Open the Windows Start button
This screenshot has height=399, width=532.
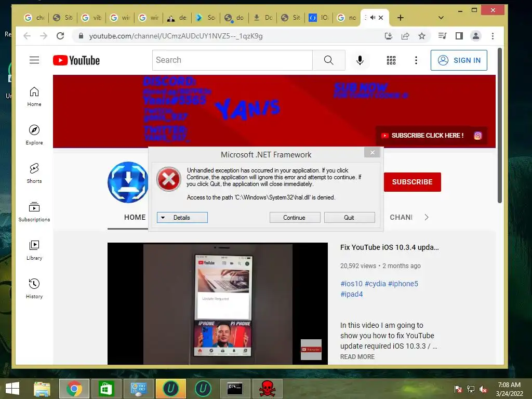pos(12,389)
